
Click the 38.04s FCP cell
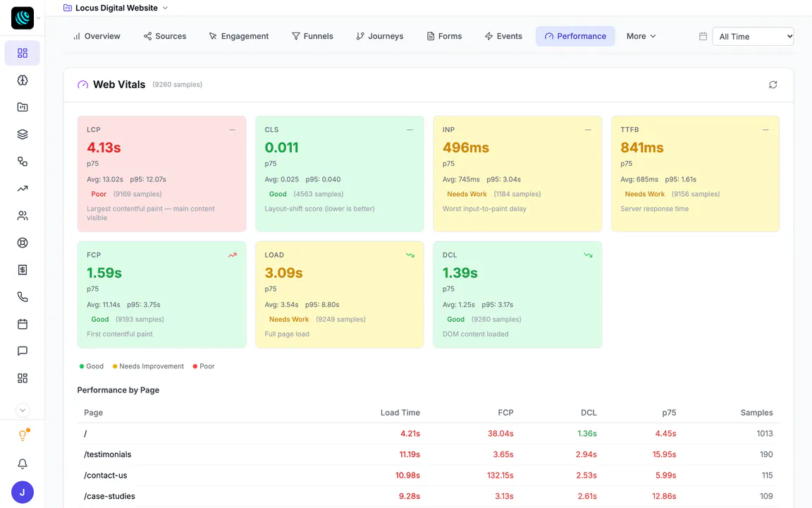(x=500, y=433)
